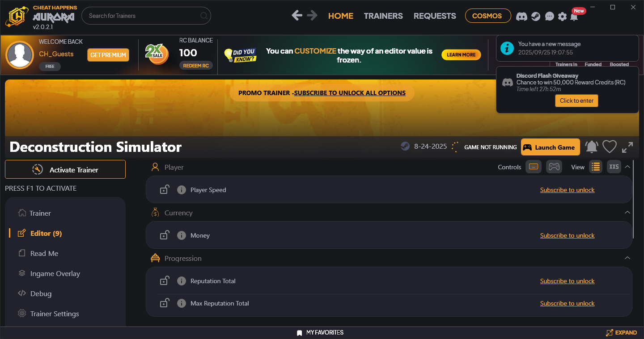Toggle game update alert bell icon

592,147
